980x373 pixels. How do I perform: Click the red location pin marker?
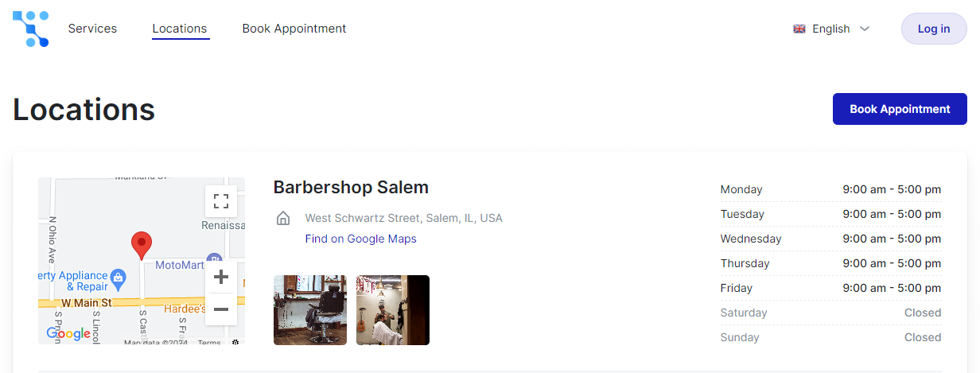click(142, 245)
